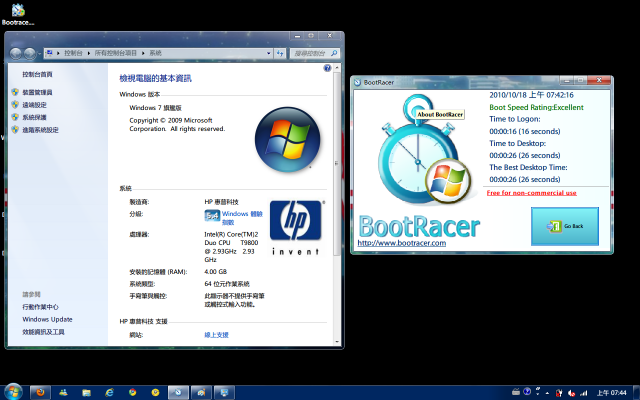This screenshot has width=640, height=400.
Task: Click the Back arrow in Control Panel window
Action: 16,53
